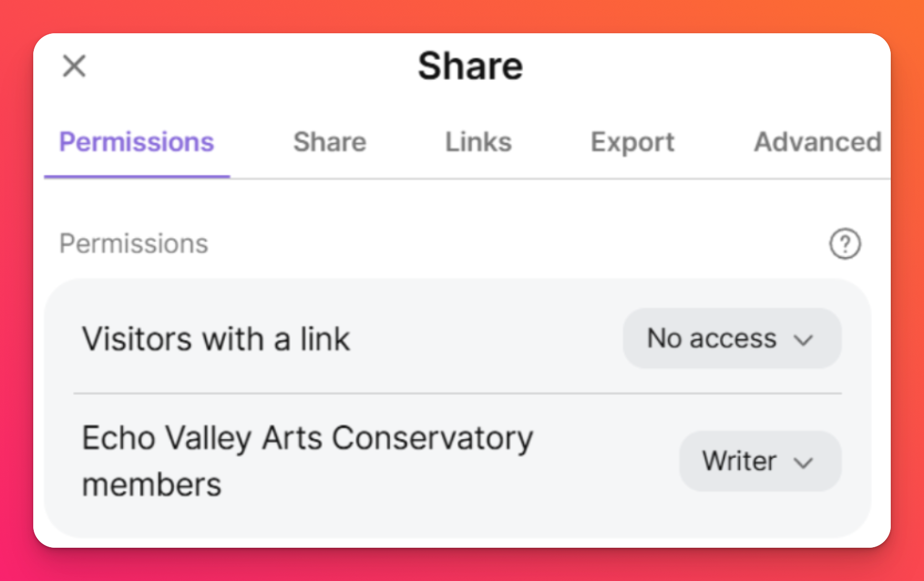The width and height of the screenshot is (924, 581).
Task: Click the Permissions section heading
Action: pyautogui.click(x=134, y=244)
